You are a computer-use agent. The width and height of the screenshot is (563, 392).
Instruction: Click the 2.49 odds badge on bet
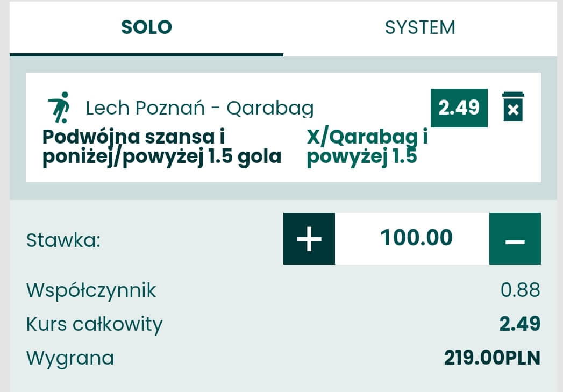[459, 108]
